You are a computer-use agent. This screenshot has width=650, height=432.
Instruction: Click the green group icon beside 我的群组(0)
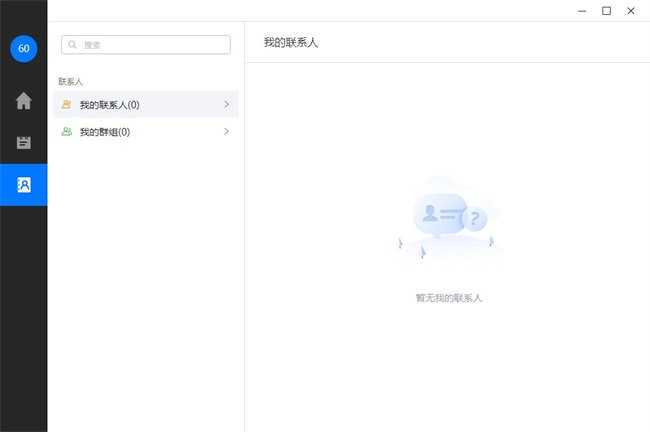(67, 132)
